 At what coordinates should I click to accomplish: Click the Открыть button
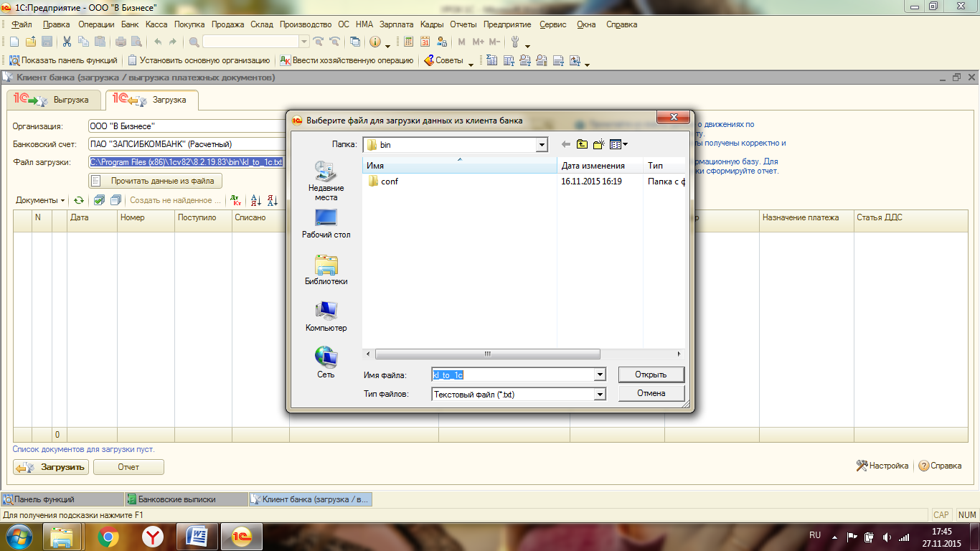(x=651, y=375)
